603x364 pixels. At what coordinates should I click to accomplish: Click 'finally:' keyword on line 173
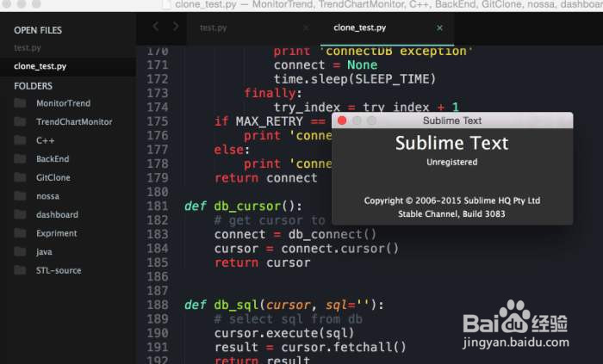(273, 93)
